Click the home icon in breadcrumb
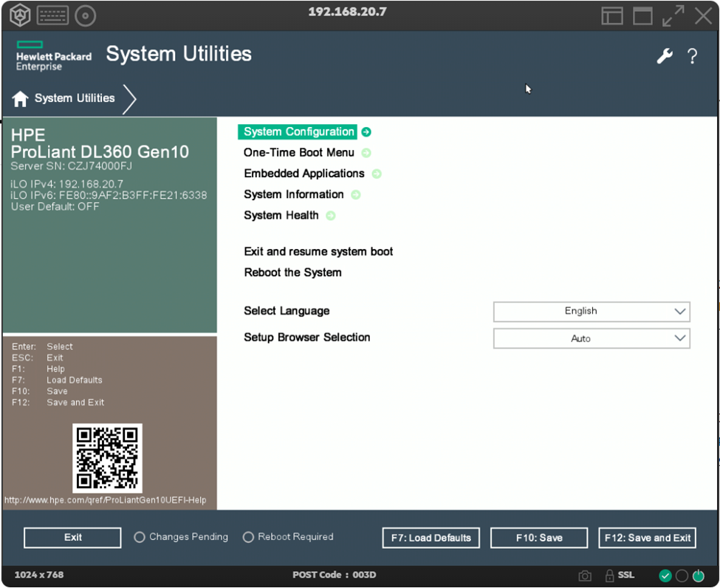This screenshot has height=588, width=720. (21, 98)
